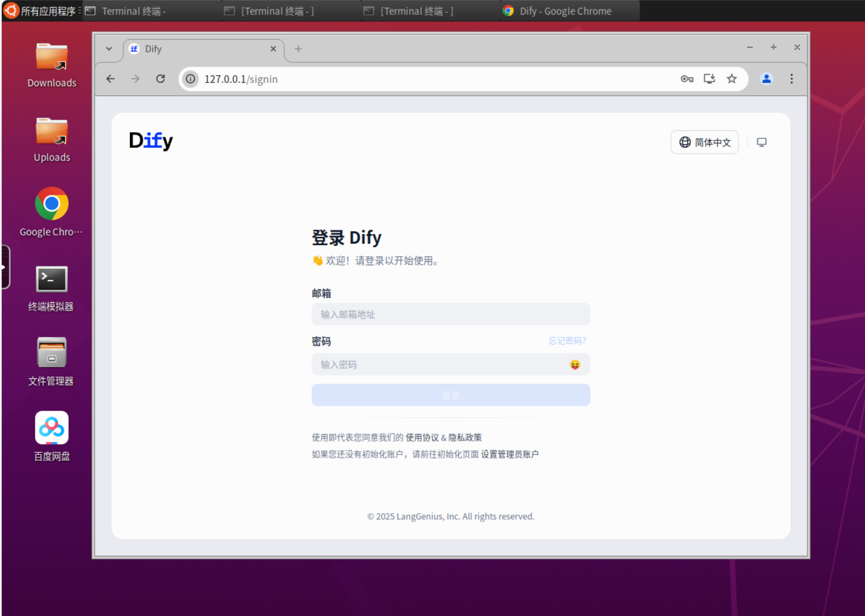Switch to the first [Terminal 终端 - ] taskbar item

tap(291, 11)
